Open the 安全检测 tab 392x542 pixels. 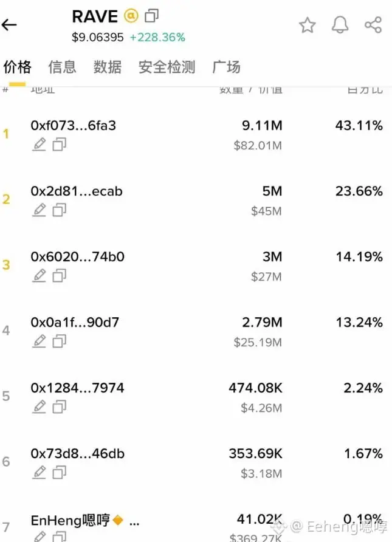point(167,67)
